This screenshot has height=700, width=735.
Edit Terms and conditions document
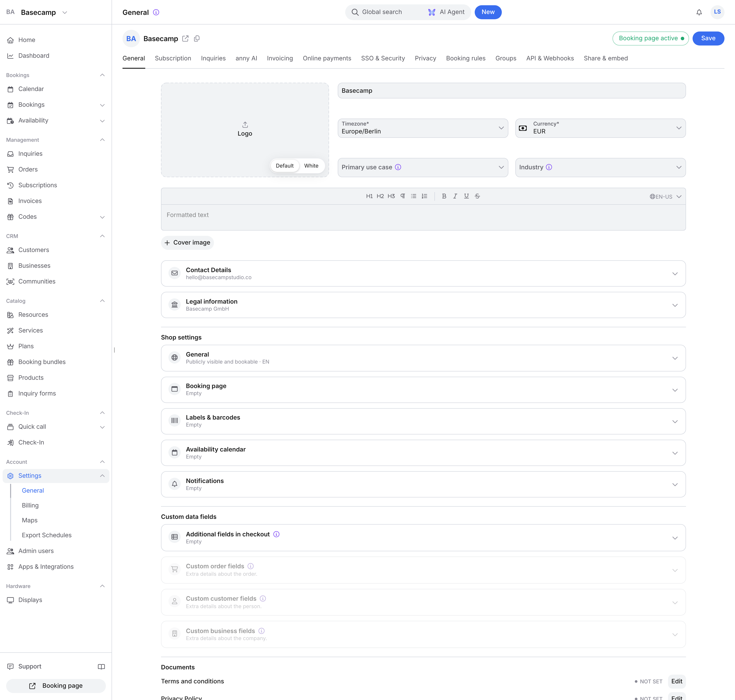(676, 681)
